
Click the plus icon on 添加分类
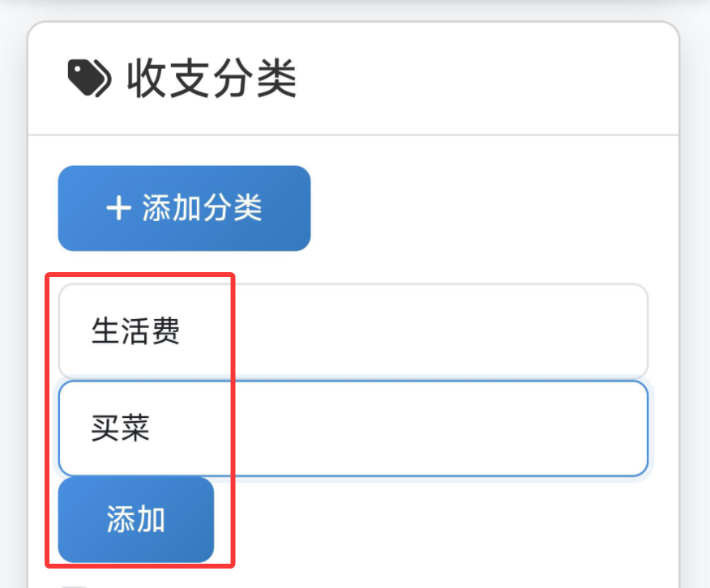click(x=118, y=209)
